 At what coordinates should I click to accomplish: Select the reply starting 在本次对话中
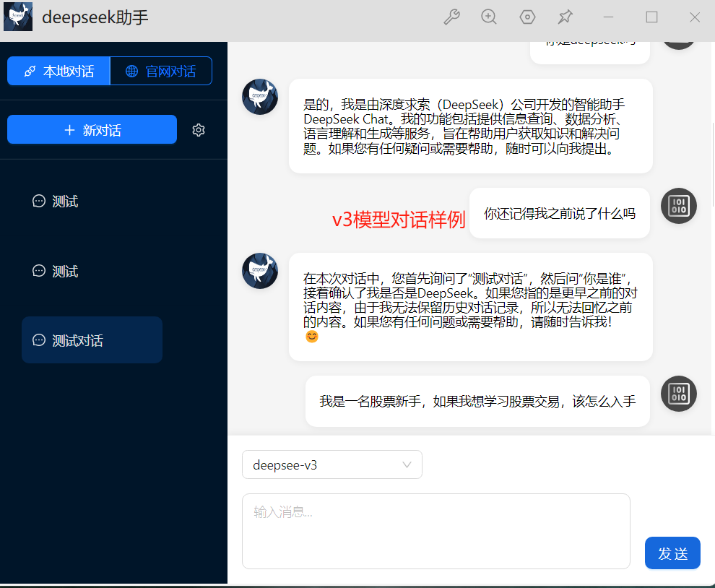[471, 307]
